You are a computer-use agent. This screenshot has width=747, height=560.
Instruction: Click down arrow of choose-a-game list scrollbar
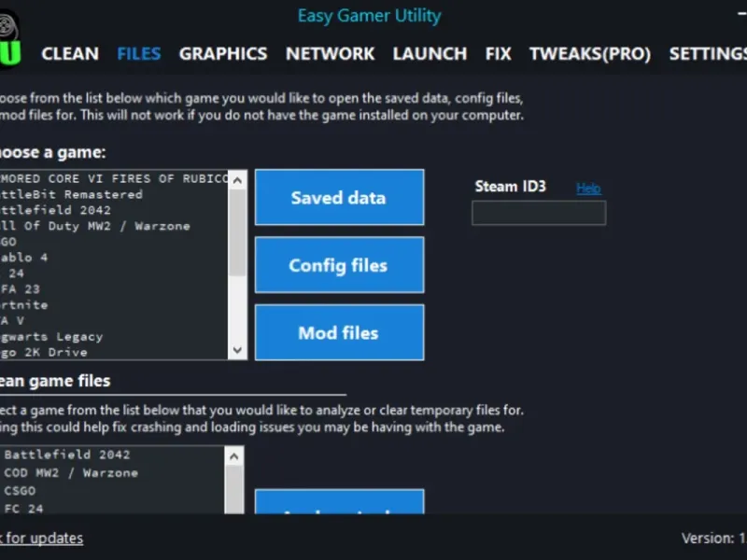pos(237,350)
